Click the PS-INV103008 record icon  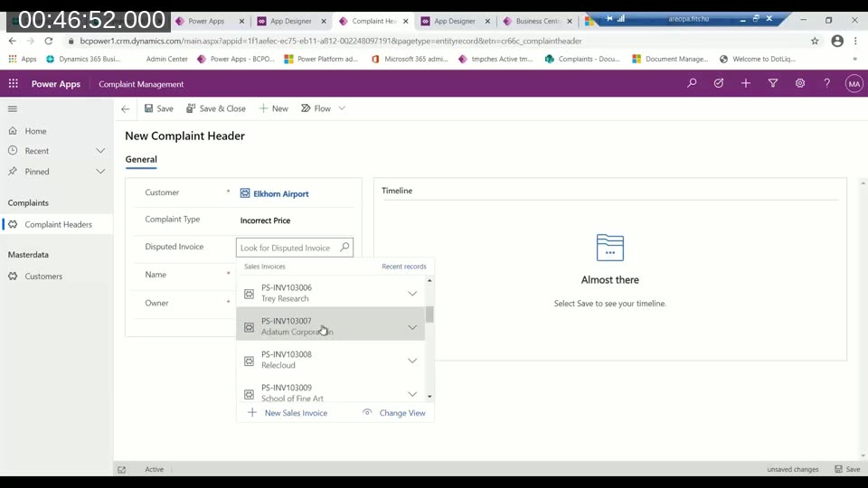coord(250,361)
